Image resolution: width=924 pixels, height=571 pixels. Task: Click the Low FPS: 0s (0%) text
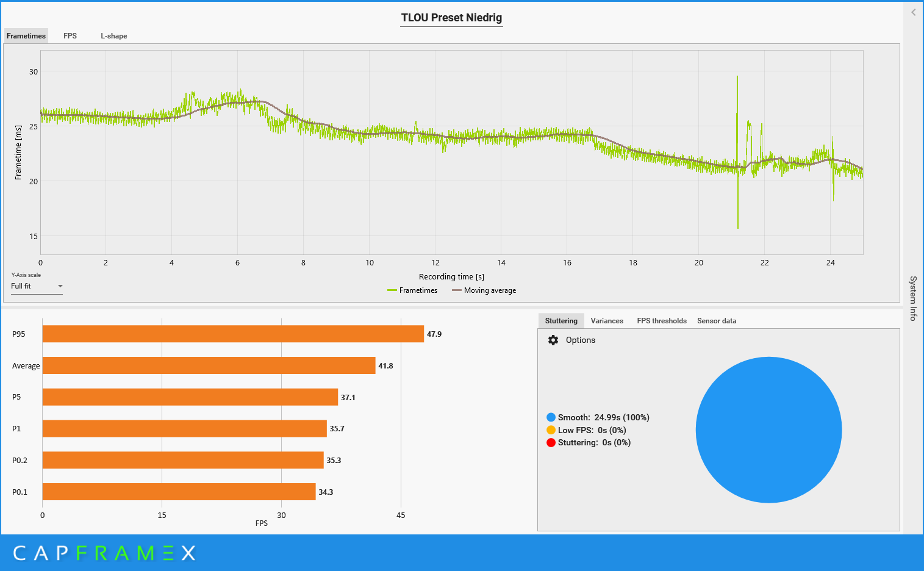coord(592,430)
